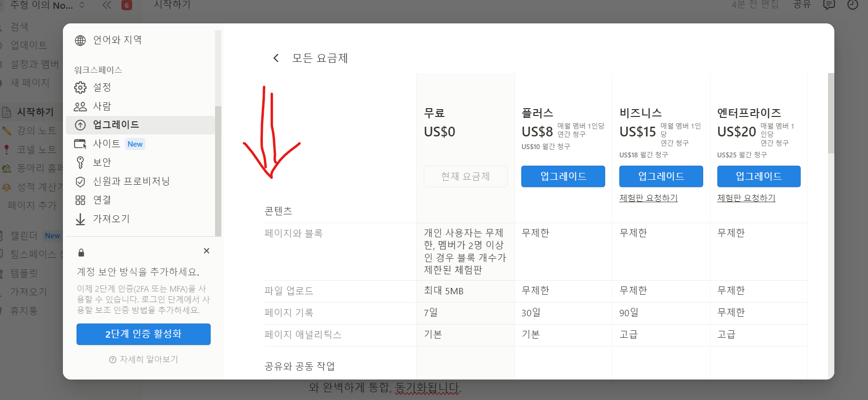Click 페이지 애널리틱스 row label
This screenshot has height=400, width=868.
pos(303,335)
